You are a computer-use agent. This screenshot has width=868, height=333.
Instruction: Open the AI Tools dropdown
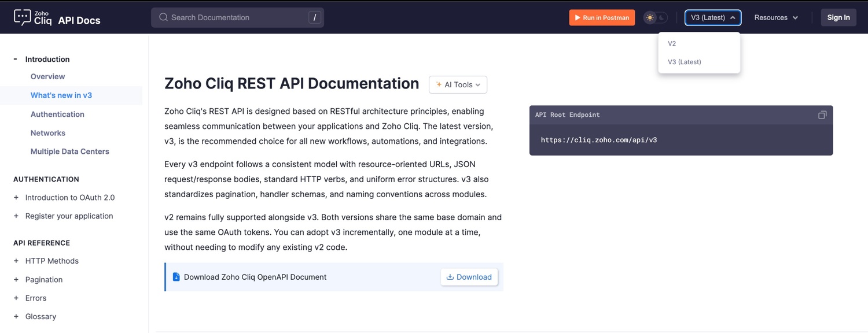[458, 84]
